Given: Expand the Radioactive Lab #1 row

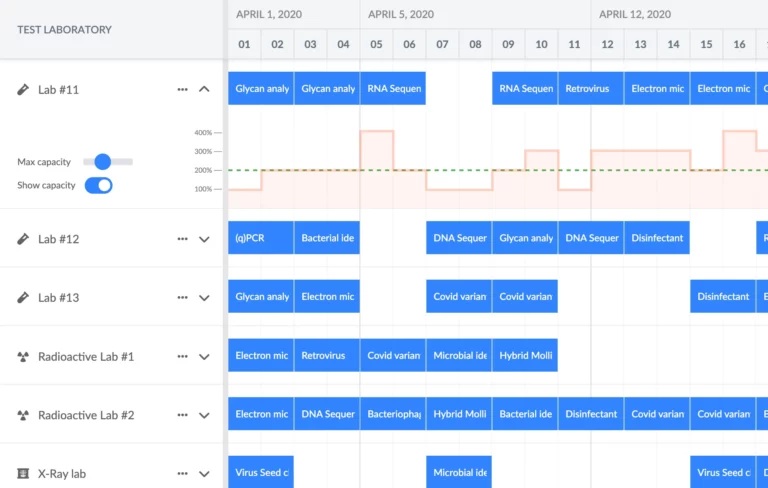Looking at the screenshot, I should coord(205,356).
